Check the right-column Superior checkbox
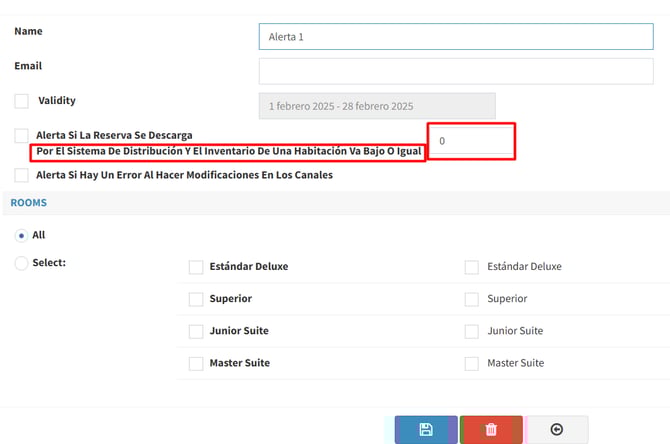 [x=472, y=299]
